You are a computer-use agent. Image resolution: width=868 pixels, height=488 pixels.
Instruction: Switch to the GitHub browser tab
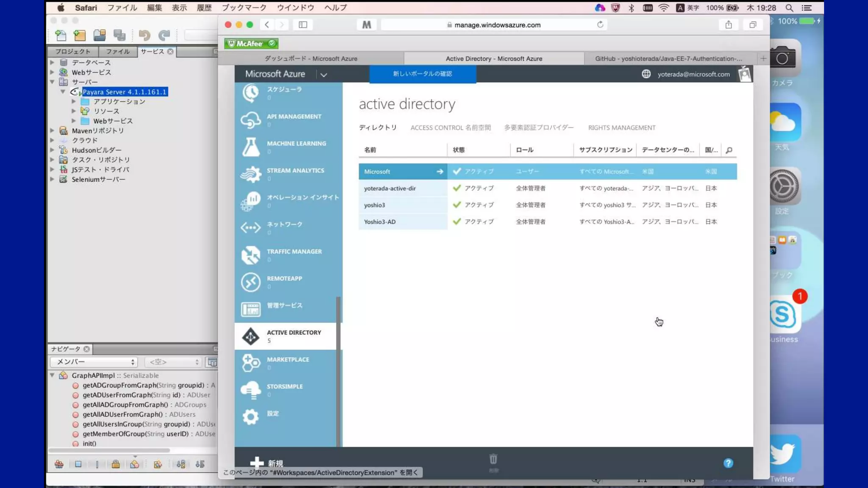point(668,58)
